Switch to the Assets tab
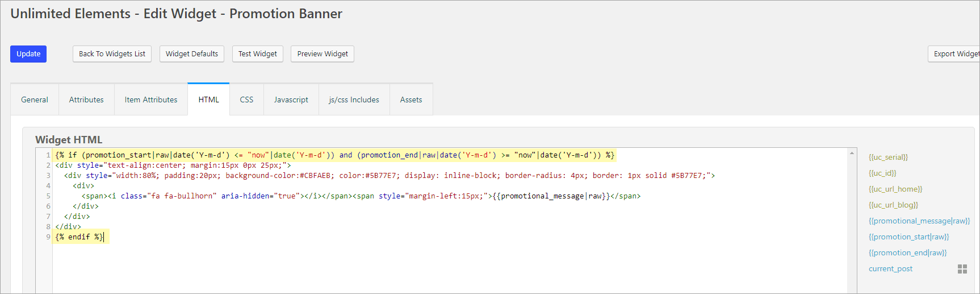Screen dimensions: 980x294 pyautogui.click(x=411, y=100)
